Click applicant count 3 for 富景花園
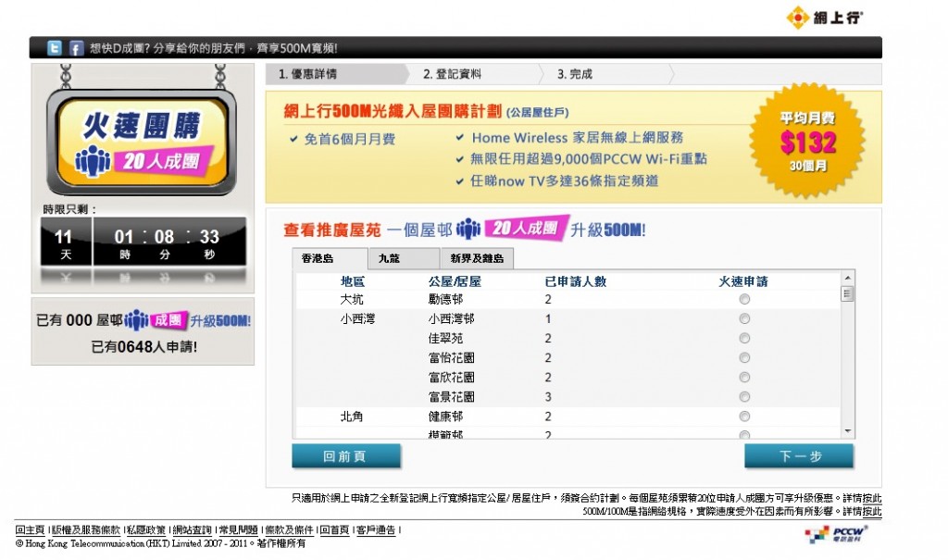This screenshot has width=948, height=560. point(548,397)
